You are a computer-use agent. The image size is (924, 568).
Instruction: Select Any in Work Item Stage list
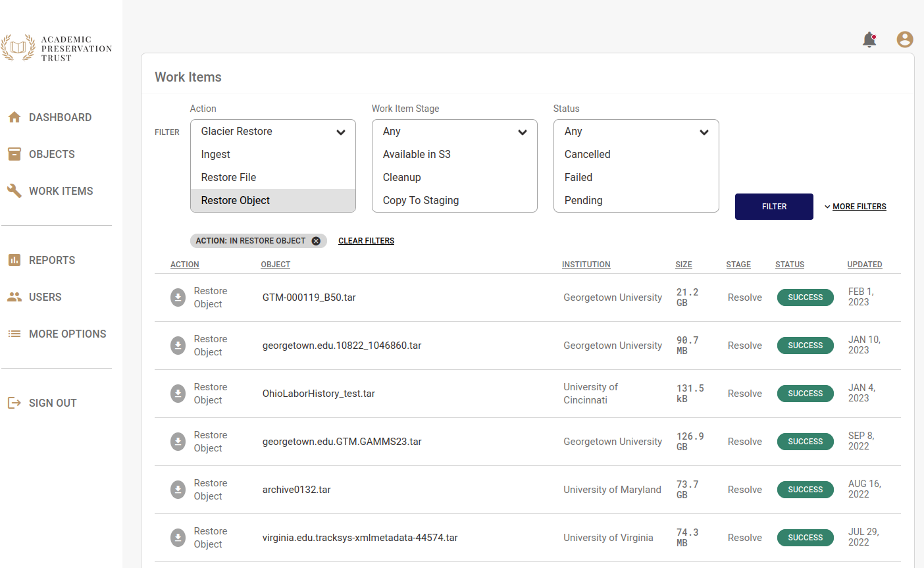(x=454, y=132)
